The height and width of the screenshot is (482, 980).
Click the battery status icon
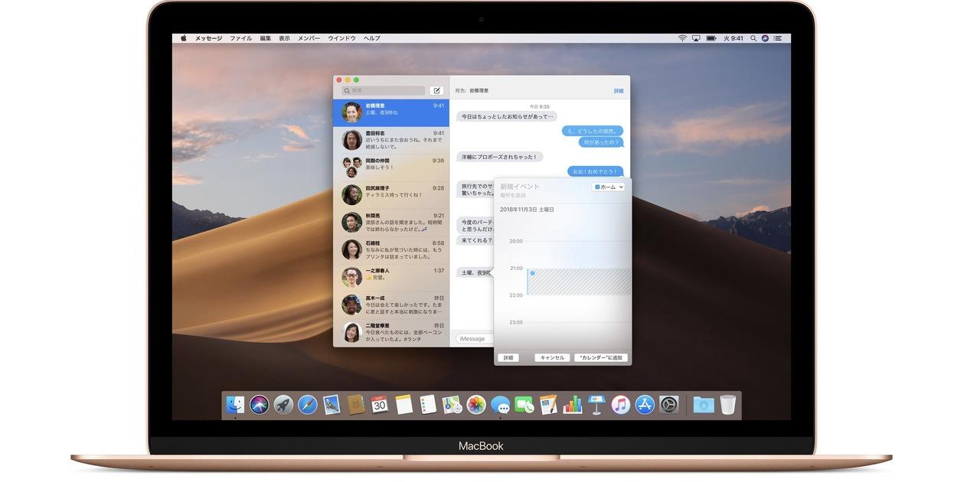pyautogui.click(x=711, y=38)
